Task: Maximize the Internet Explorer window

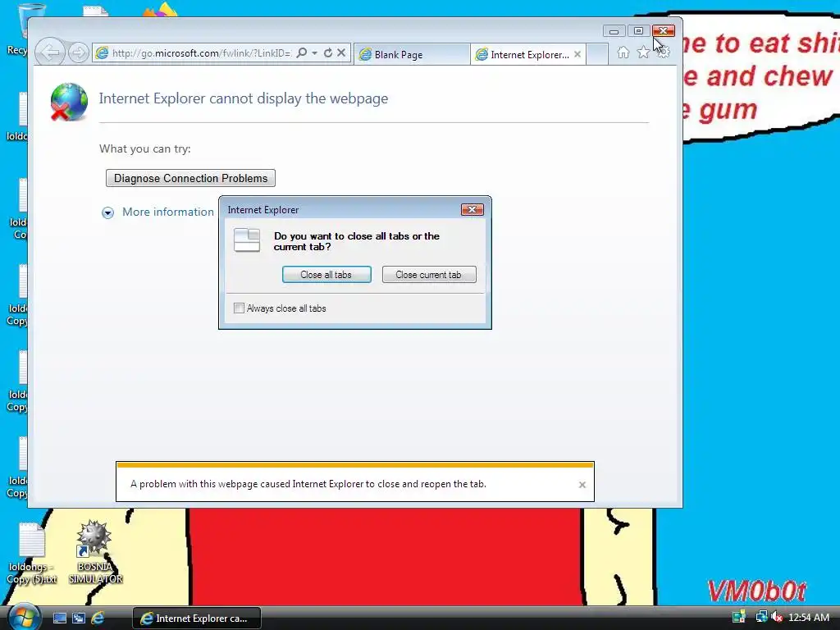Action: pos(638,31)
